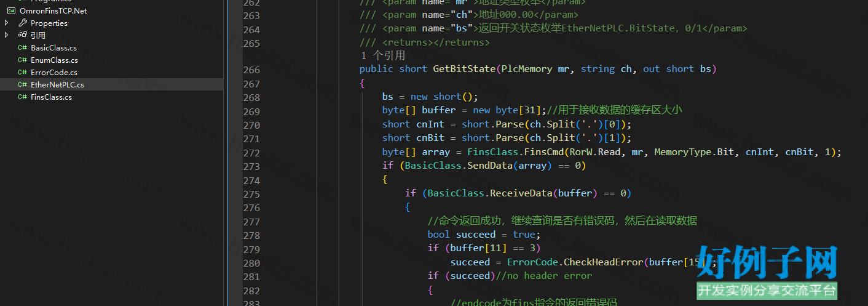Click the <returns></returns> doc comment
Image resolution: width=868 pixels, height=306 pixels.
pos(436,42)
